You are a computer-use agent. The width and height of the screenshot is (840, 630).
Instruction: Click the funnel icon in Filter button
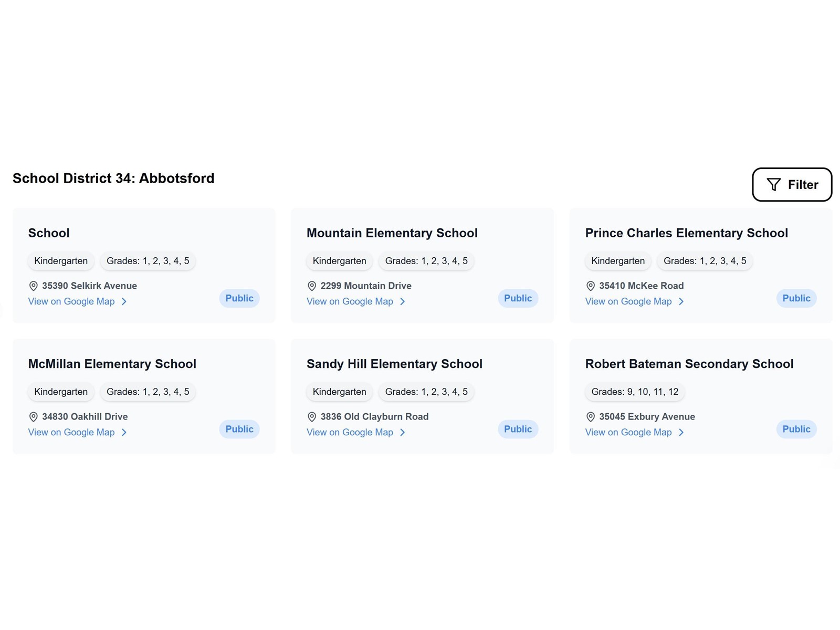coord(773,185)
